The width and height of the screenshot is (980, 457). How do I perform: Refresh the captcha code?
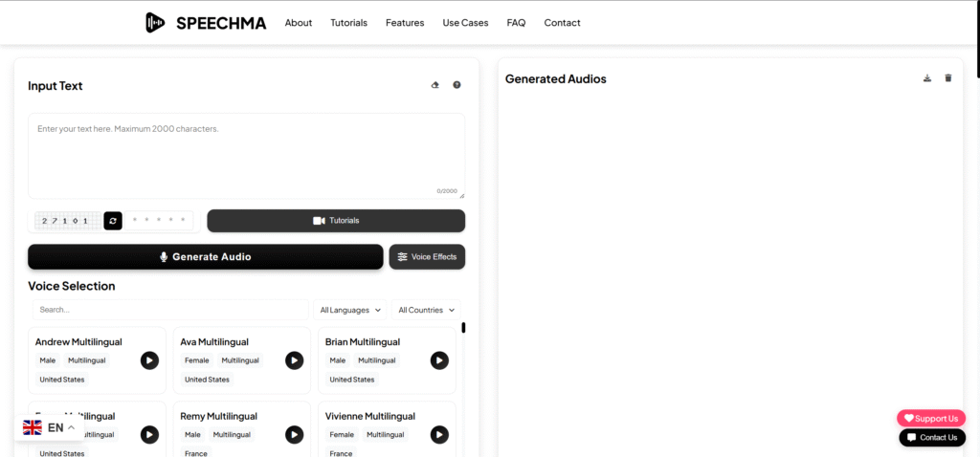point(113,221)
